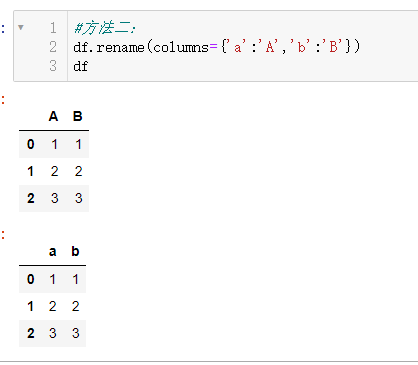Select lowercase column header b in second table
418x365 pixels.
pyautogui.click(x=75, y=251)
